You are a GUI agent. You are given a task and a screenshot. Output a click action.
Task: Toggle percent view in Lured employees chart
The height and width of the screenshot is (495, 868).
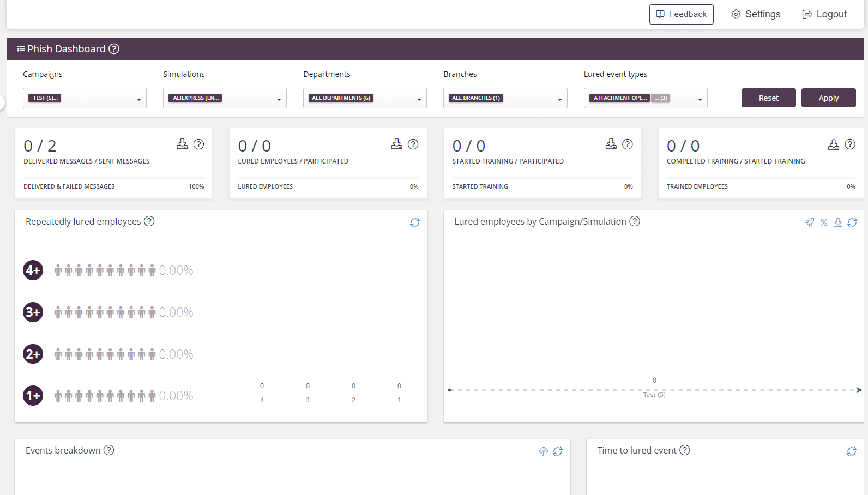click(824, 222)
